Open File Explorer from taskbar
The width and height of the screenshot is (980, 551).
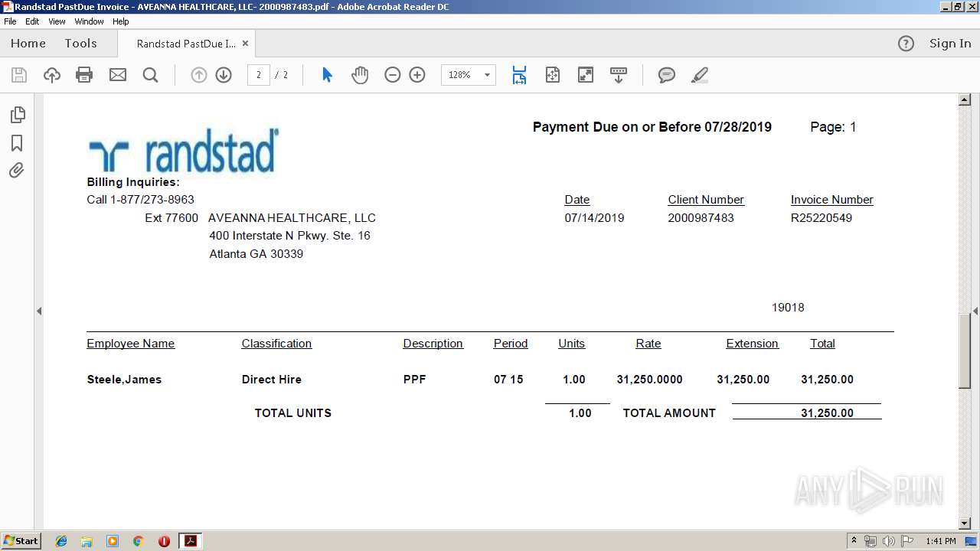pyautogui.click(x=87, y=541)
